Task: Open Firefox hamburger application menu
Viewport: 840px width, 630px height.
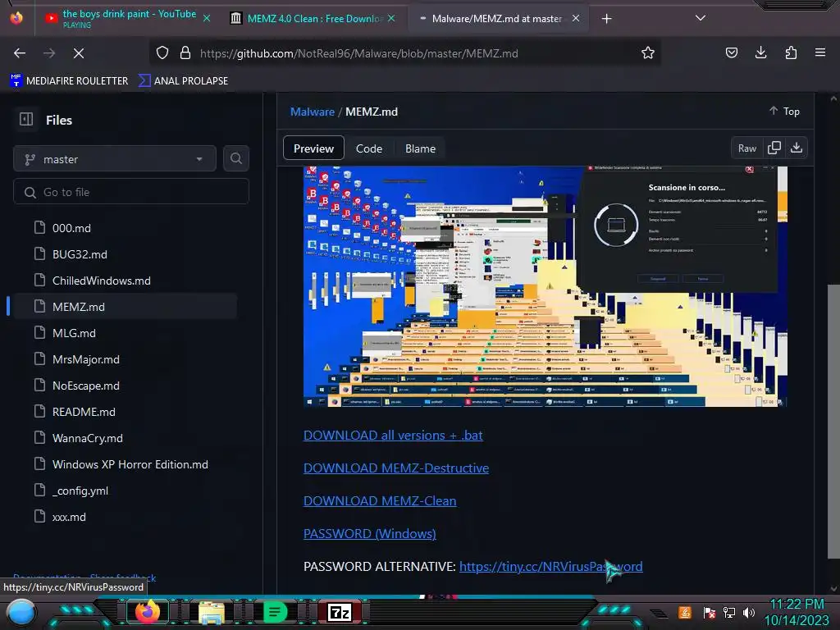Action: 820,53
